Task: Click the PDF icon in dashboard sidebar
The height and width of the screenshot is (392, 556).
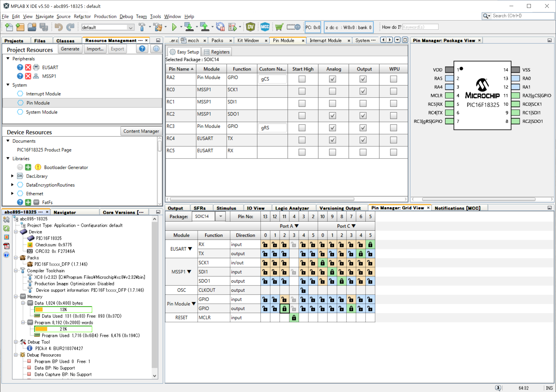Action: coord(7,246)
